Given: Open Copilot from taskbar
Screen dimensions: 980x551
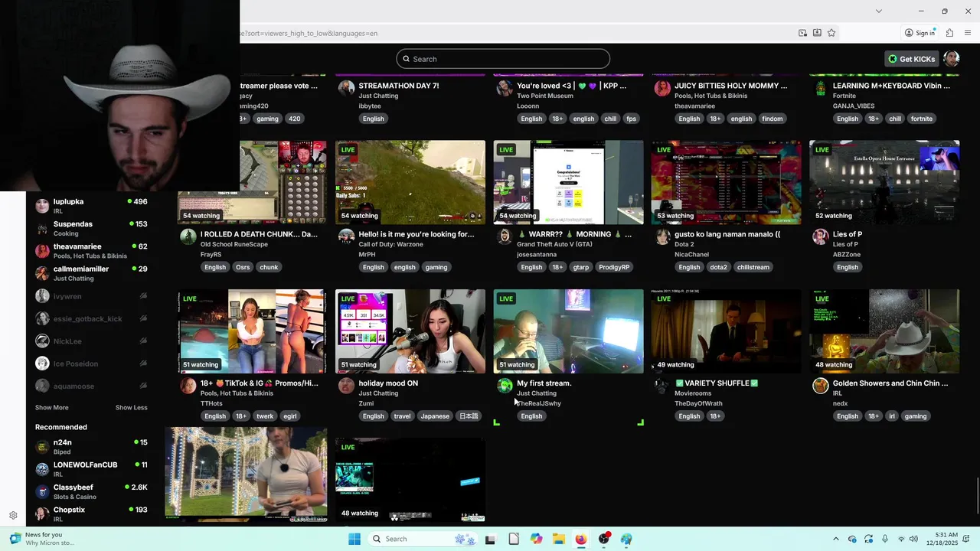Looking at the screenshot, I should tap(536, 539).
